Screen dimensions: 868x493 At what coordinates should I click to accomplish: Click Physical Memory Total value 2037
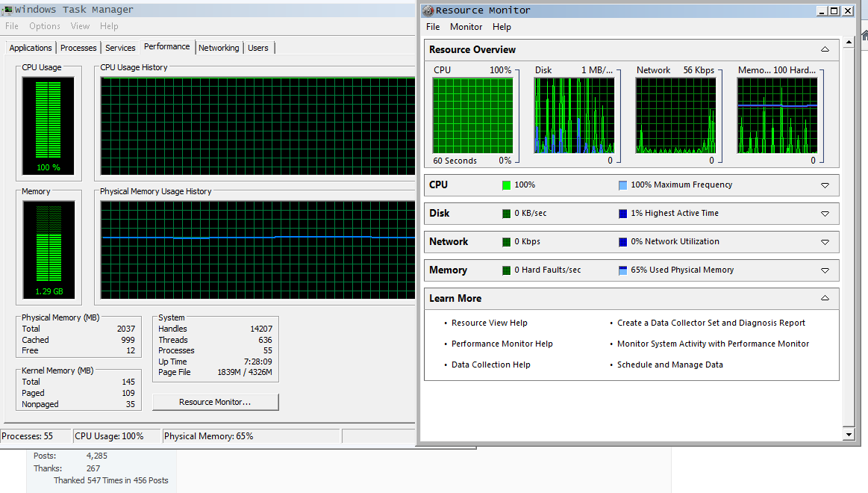[126, 329]
